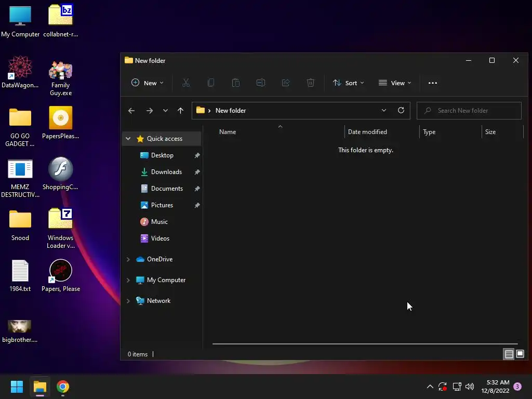Click the Paste clipboard icon
532x399 pixels.
(x=236, y=83)
